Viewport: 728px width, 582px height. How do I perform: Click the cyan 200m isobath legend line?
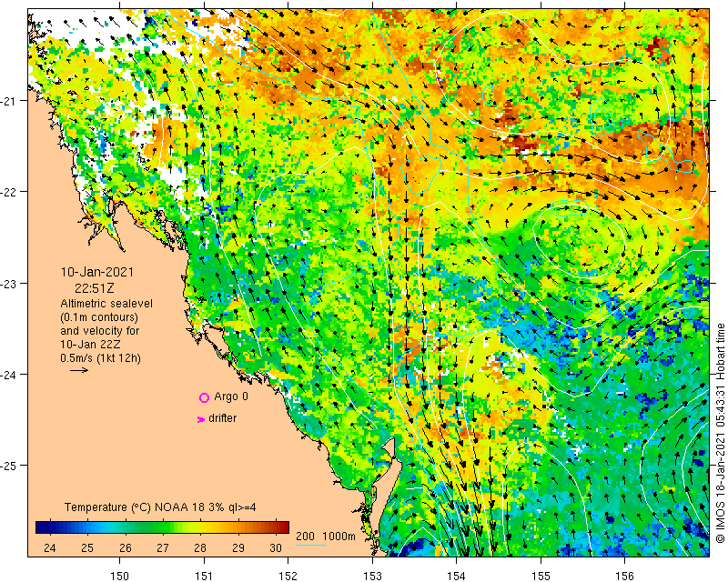click(x=310, y=545)
